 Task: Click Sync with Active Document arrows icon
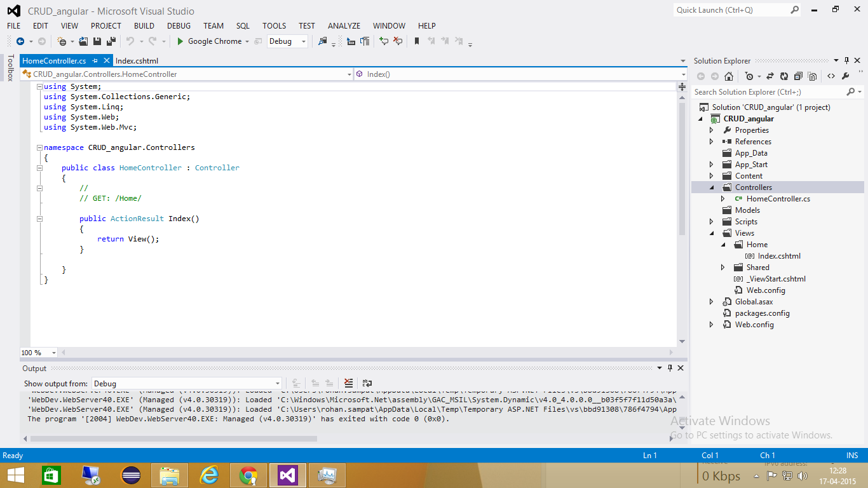click(x=770, y=76)
